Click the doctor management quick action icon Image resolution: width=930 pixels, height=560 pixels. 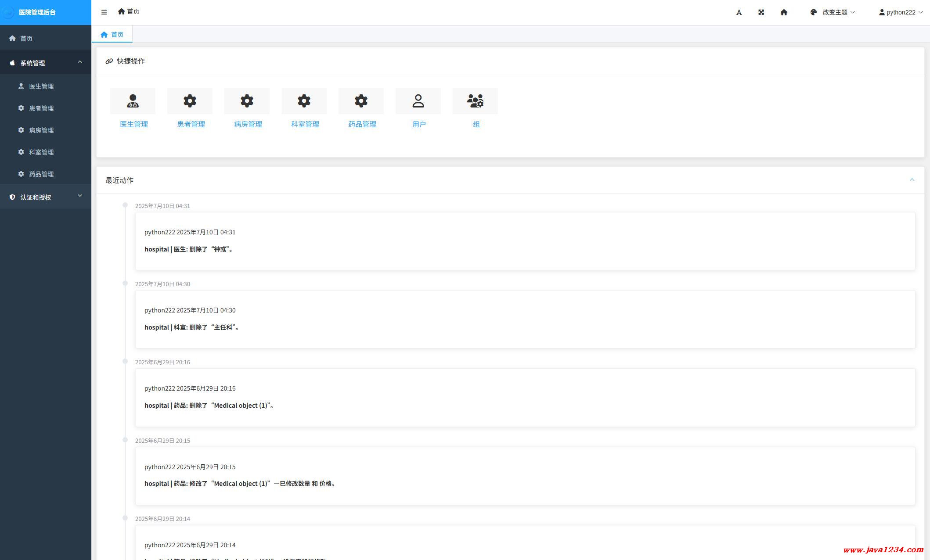[x=133, y=101]
